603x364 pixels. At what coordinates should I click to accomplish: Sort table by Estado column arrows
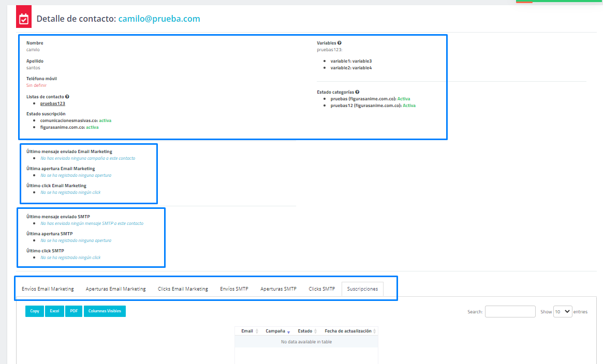pyautogui.click(x=316, y=331)
